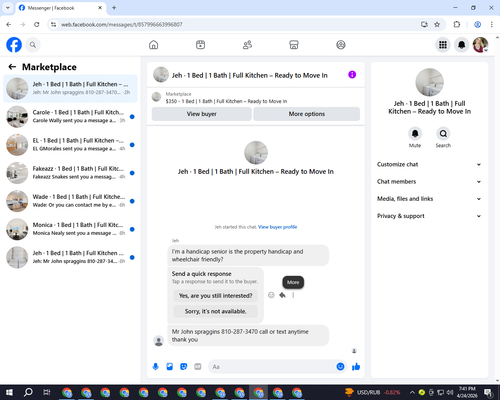This screenshot has width=500, height=400.
Task: Open the tab search dropdown arrow
Action: (x=8, y=7)
